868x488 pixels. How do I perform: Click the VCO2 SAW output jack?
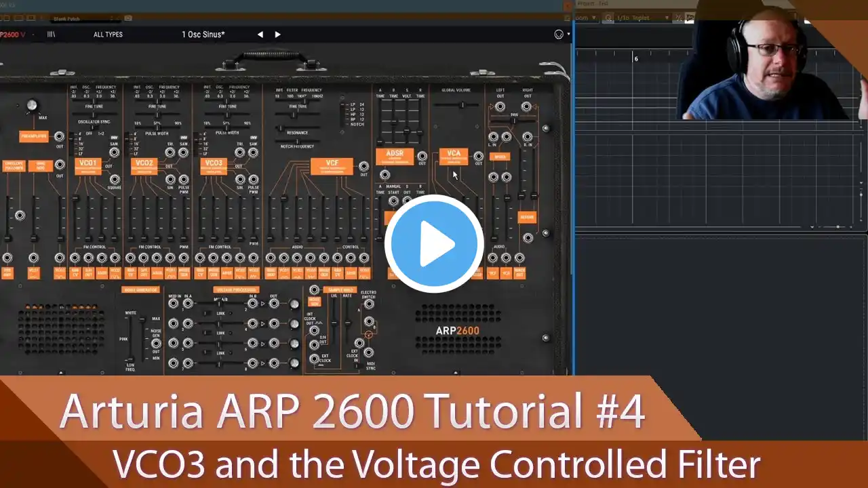coord(184,153)
